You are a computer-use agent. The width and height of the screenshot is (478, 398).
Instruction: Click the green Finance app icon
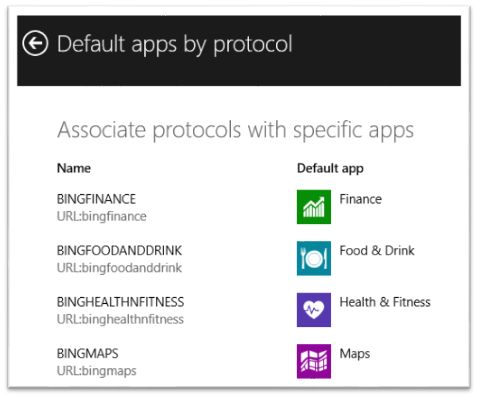(314, 207)
